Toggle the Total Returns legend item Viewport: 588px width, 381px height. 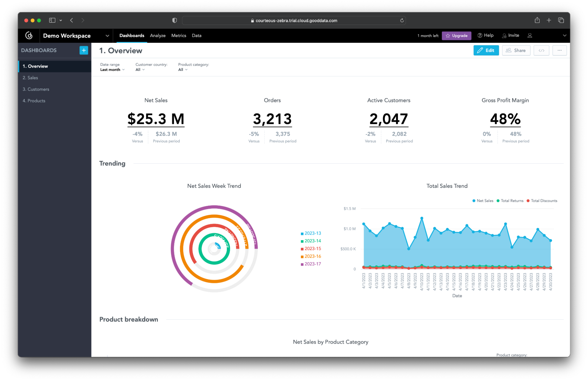tap(510, 201)
